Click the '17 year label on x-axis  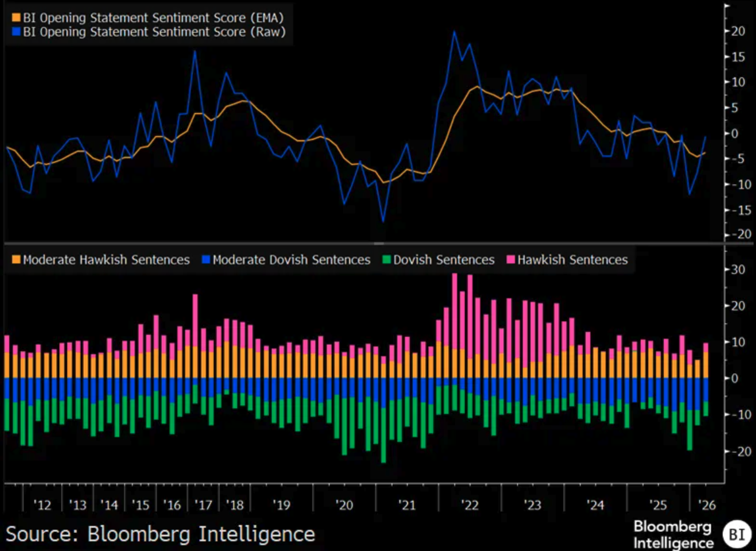(203, 505)
